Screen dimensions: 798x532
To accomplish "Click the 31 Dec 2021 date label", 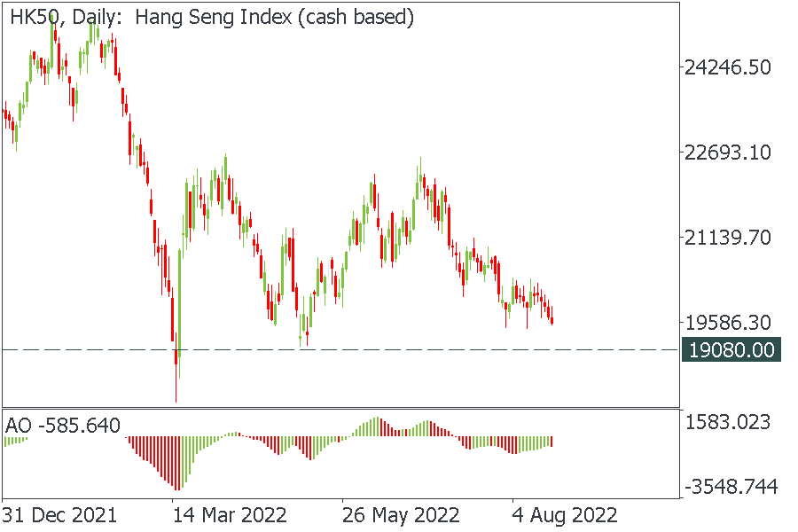I will point(59,515).
